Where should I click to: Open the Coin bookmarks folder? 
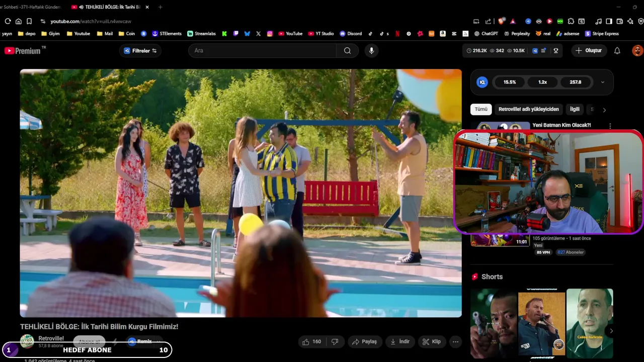click(127, 34)
